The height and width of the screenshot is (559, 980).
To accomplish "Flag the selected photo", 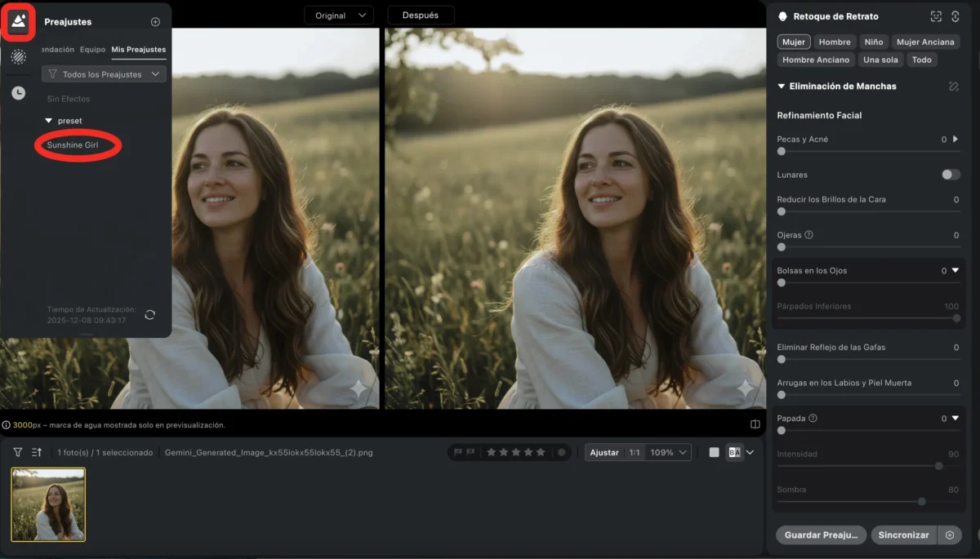I will pyautogui.click(x=457, y=451).
